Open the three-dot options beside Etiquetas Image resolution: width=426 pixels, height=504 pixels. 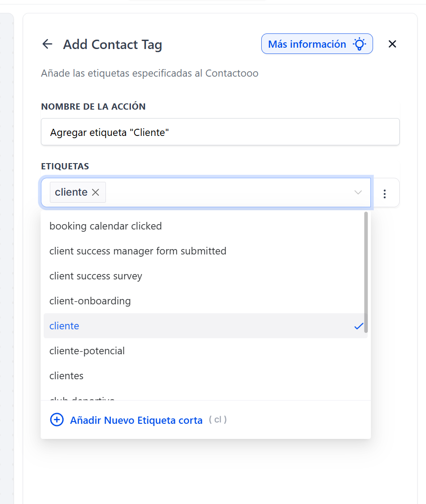(x=385, y=193)
